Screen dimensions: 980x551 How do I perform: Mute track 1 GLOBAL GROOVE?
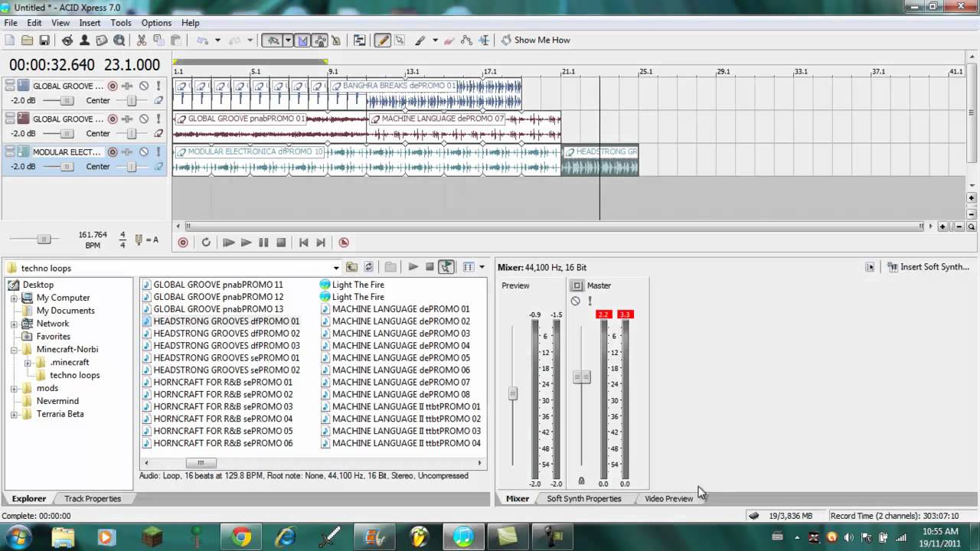tap(143, 86)
